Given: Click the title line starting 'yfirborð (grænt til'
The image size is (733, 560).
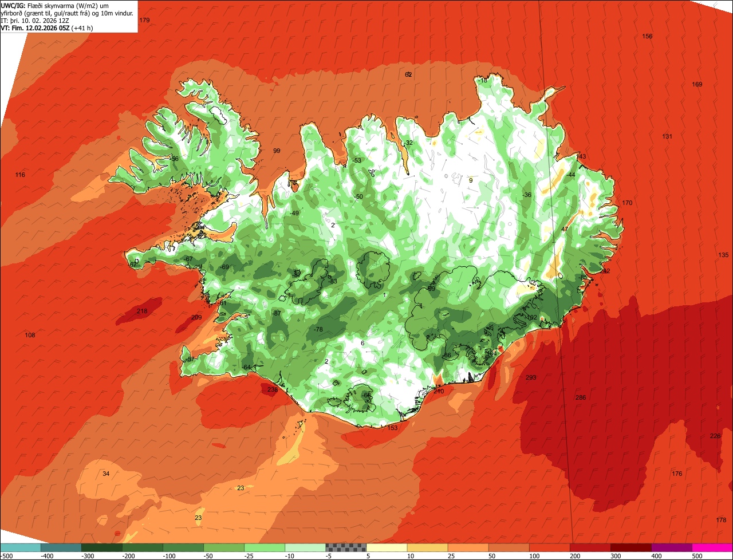Looking at the screenshot, I should 68,13.
